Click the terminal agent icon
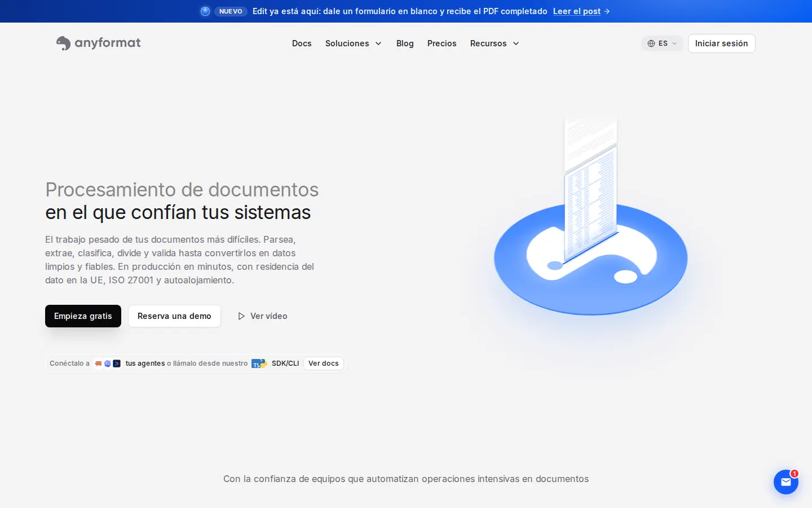This screenshot has width=812, height=508. (117, 364)
